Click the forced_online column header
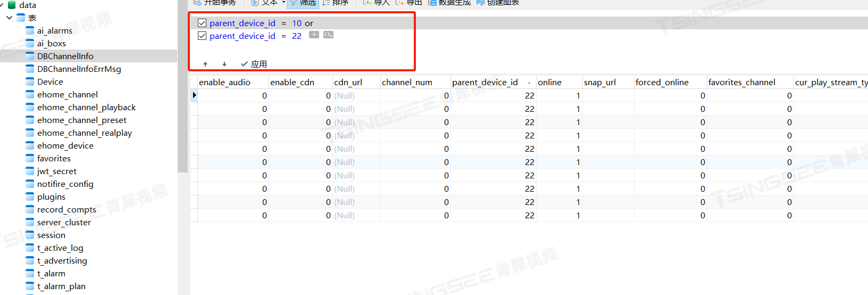The image size is (868, 295). (x=670, y=82)
